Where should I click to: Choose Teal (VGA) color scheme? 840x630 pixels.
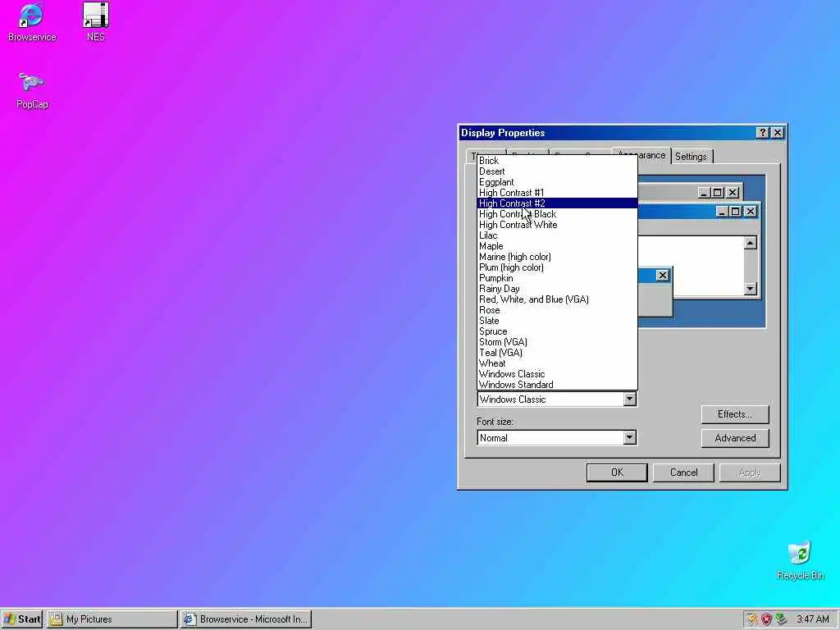(557, 353)
